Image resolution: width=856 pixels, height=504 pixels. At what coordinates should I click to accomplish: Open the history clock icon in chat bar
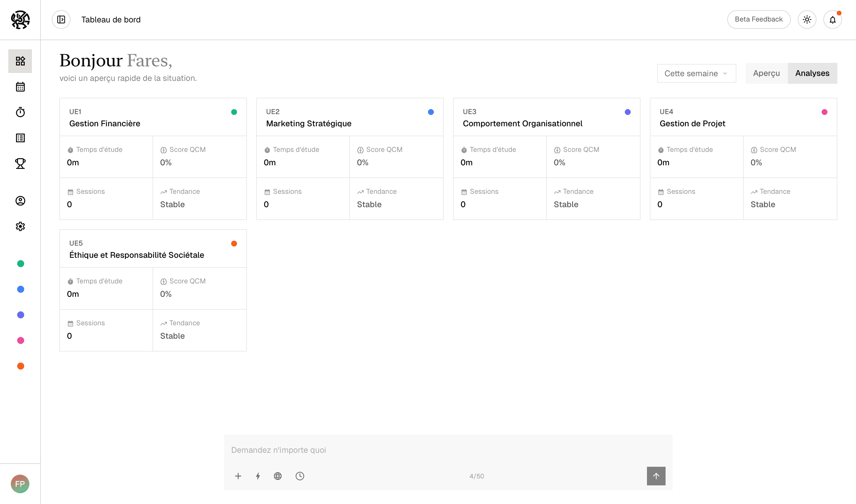[x=299, y=476]
